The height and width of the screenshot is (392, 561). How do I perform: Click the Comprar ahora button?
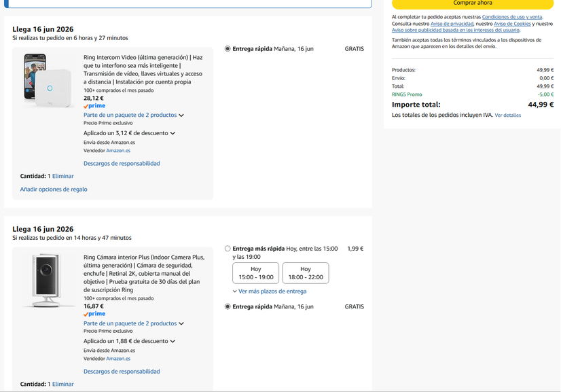472,3
